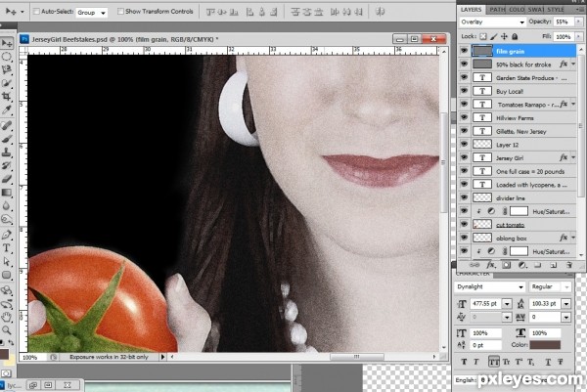
Task: Open the 100.33 pt leading dropdown
Action: (x=566, y=304)
